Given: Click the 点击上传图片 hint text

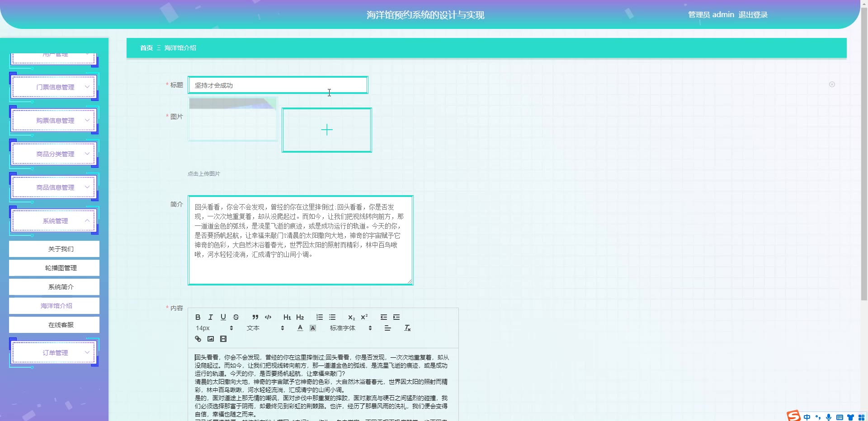Looking at the screenshot, I should tap(204, 174).
